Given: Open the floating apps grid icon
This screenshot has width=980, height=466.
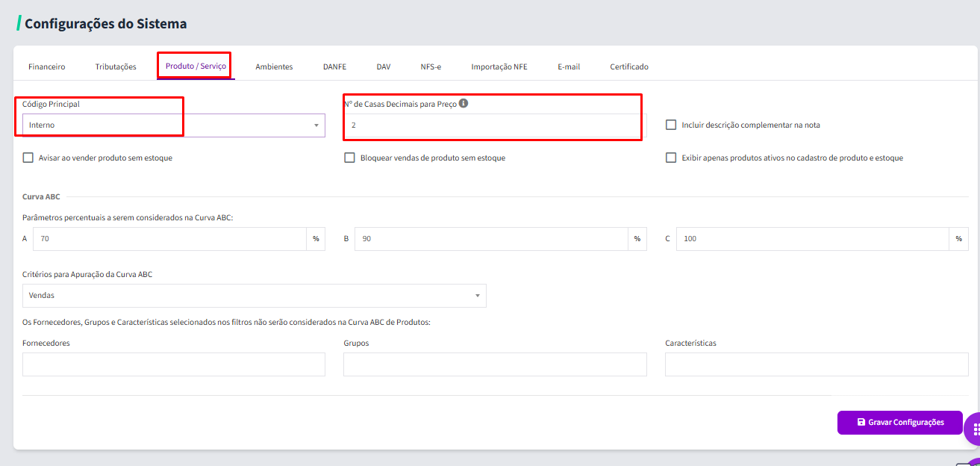Looking at the screenshot, I should [x=976, y=429].
